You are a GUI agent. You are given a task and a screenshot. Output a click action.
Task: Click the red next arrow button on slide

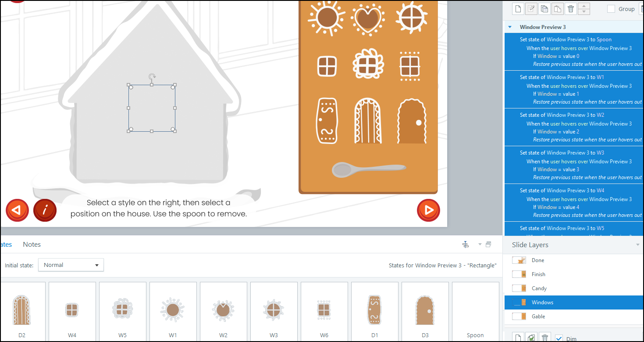[428, 210]
